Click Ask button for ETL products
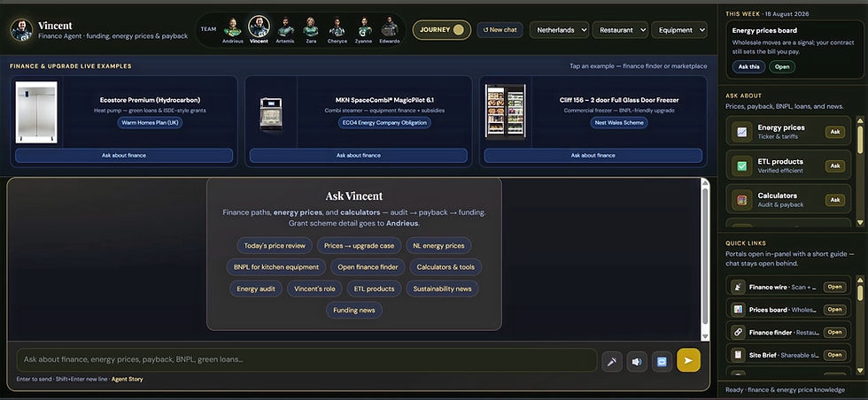Image resolution: width=868 pixels, height=400 pixels. tap(835, 166)
